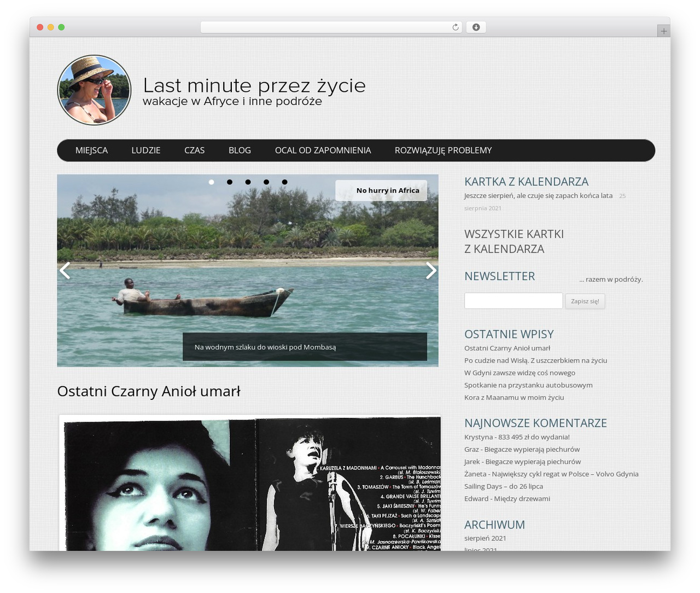Click the OSTATNIE WPISY heading
The height and width of the screenshot is (593, 700).
pos(509,334)
